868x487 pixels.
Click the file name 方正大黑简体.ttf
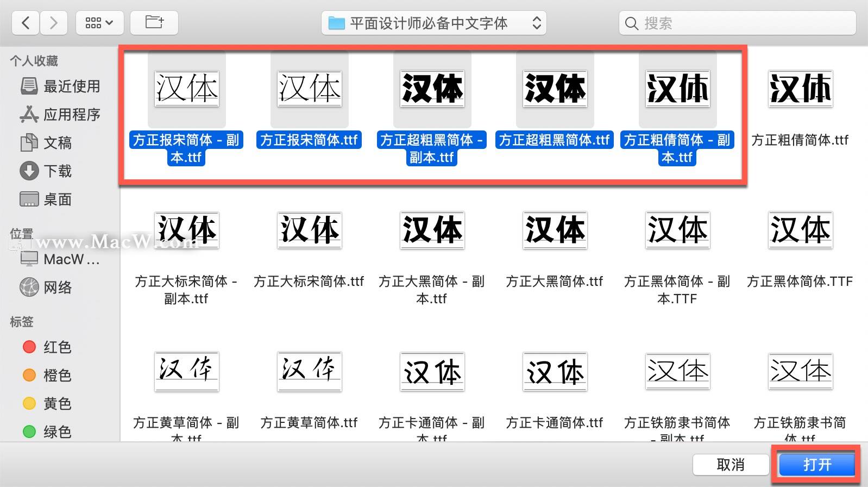pyautogui.click(x=555, y=282)
